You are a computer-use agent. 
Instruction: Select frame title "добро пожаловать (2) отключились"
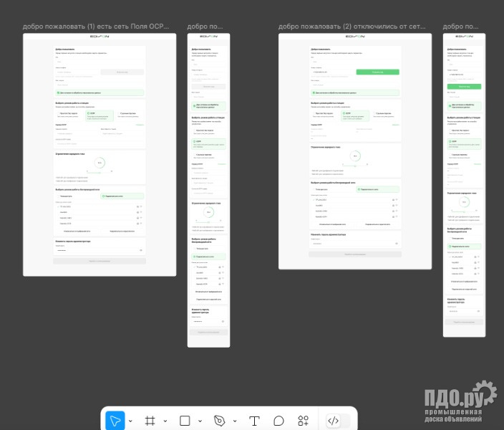coord(352,27)
